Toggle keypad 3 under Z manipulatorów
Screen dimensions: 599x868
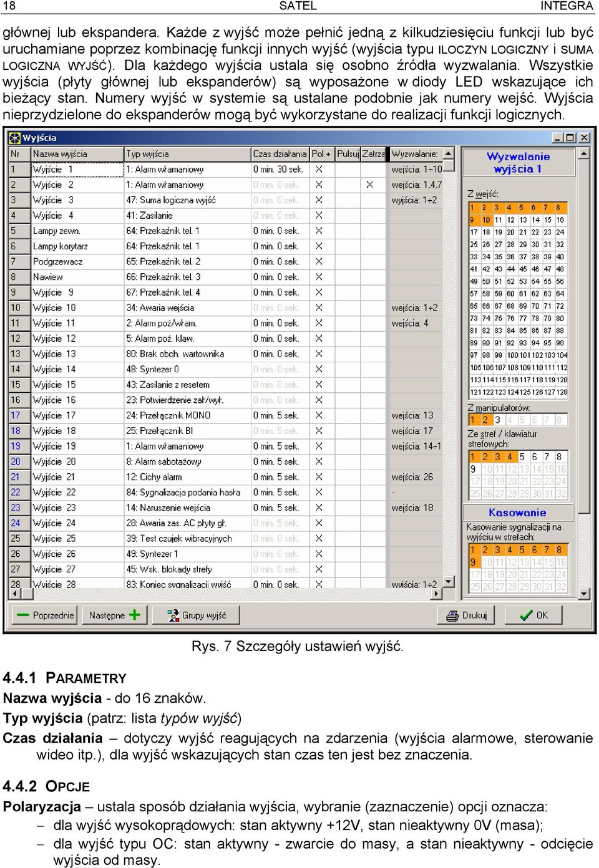click(x=498, y=420)
